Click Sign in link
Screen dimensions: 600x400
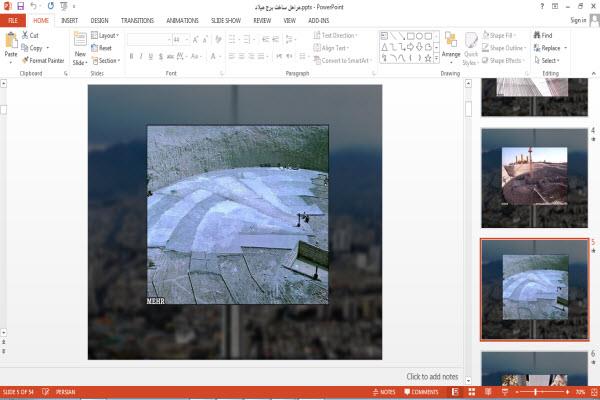[x=578, y=20]
